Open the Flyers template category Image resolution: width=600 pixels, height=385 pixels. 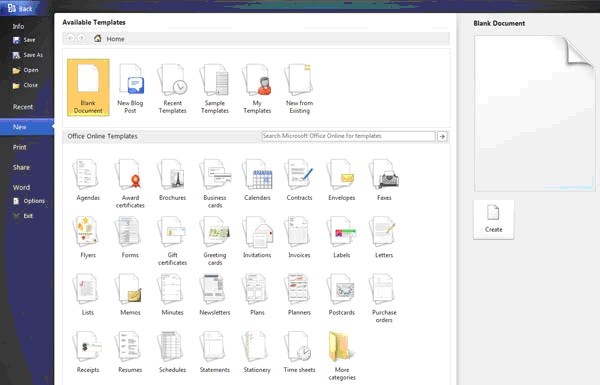(88, 237)
